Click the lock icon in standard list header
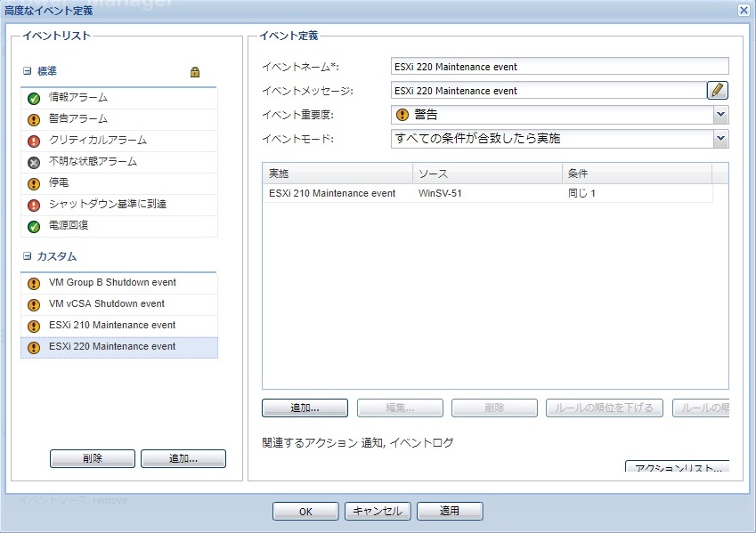This screenshot has height=533, width=756. [x=195, y=72]
